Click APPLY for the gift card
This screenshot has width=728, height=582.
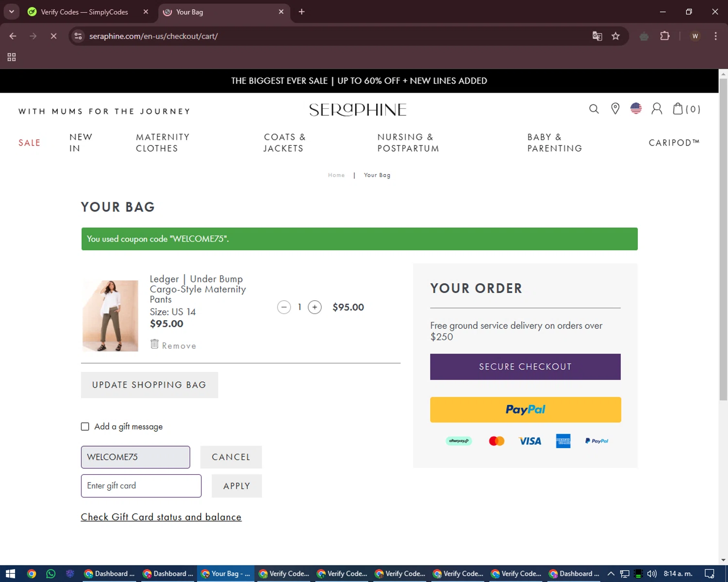click(237, 486)
